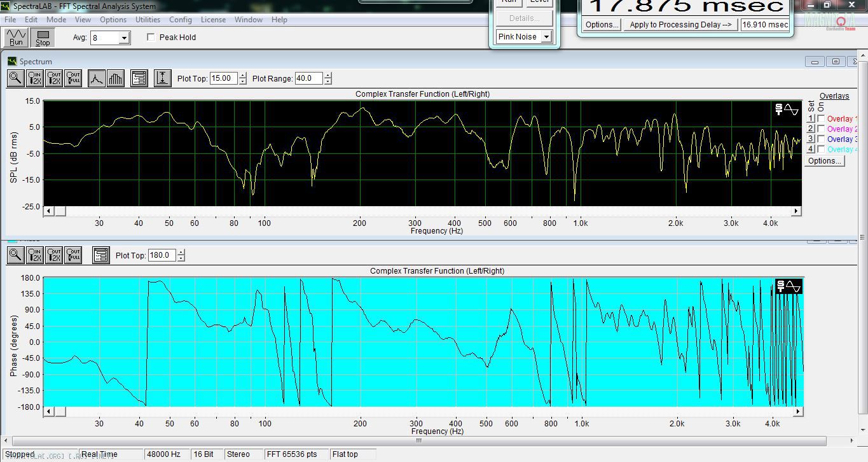Click the SpectraLAB application title icon
This screenshot has height=462, width=868.
pyautogui.click(x=6, y=6)
